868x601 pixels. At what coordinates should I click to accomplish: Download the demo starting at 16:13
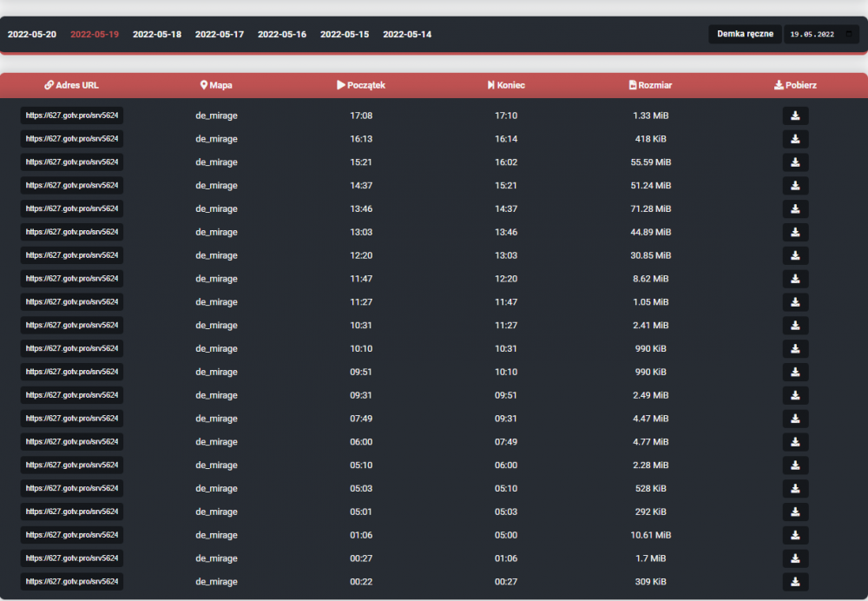point(795,139)
